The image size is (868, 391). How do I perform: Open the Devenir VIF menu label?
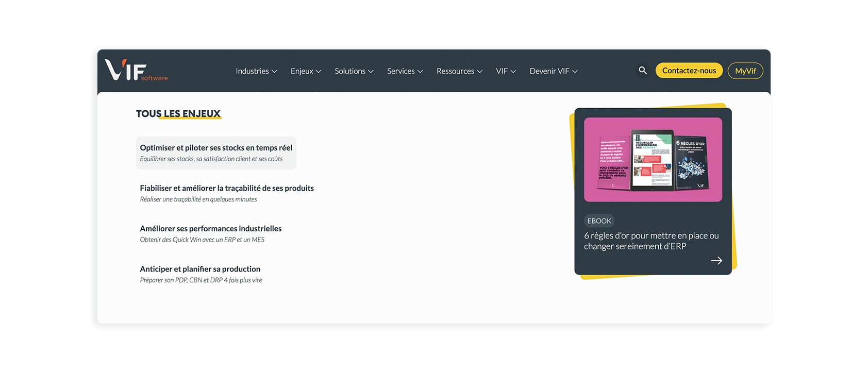(549, 71)
